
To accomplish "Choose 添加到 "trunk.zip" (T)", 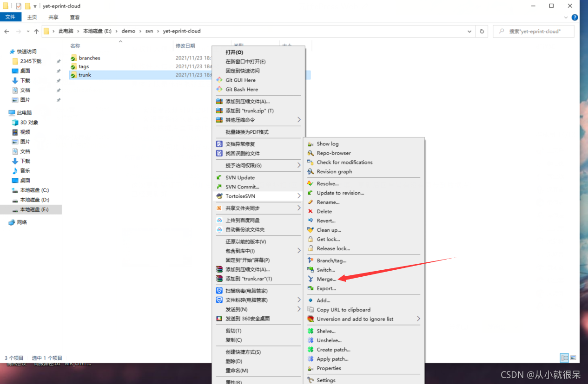I will click(250, 111).
